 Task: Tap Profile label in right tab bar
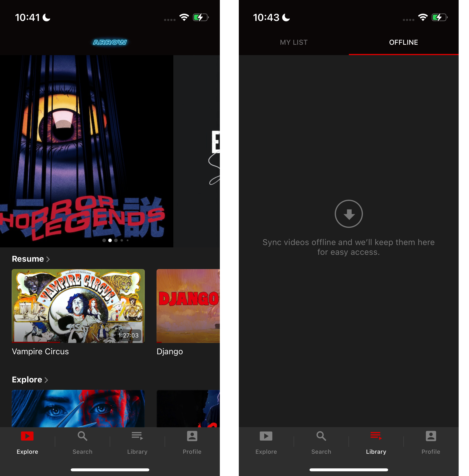coord(431,452)
